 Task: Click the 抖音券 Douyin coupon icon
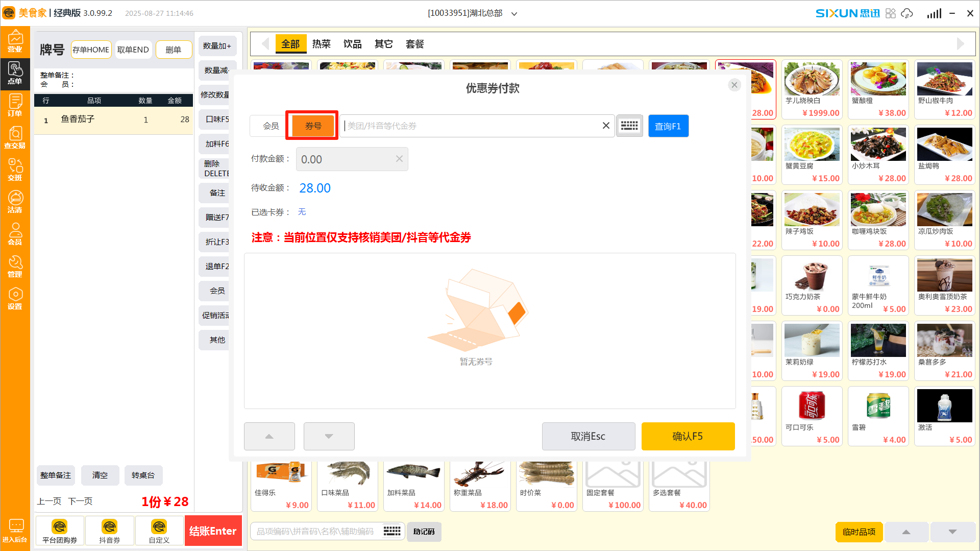click(109, 531)
